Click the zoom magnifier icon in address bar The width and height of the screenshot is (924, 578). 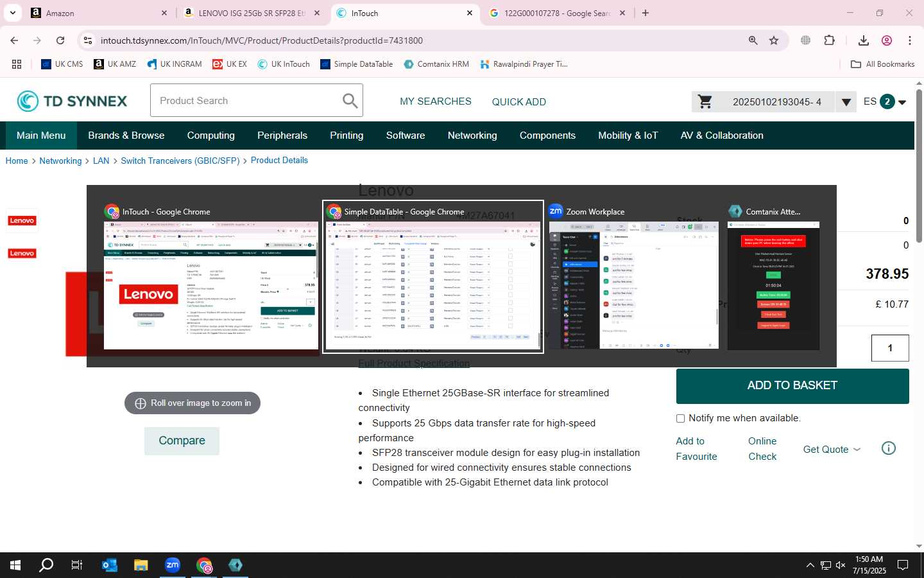[753, 40]
